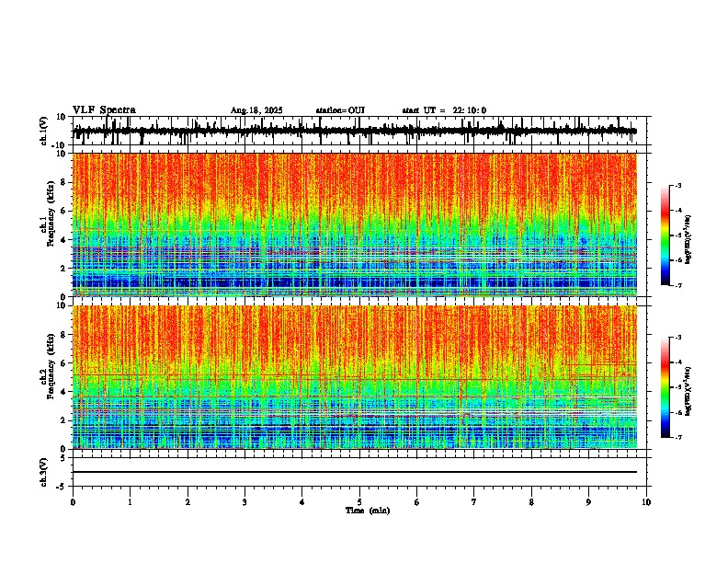Screen dimensions: 728x563
Task: Click the "8" kHz tick on ch.1 spectrogram
Action: point(64,182)
